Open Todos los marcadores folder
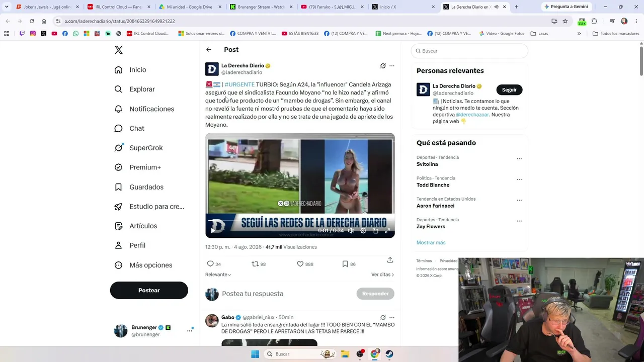 616,34
